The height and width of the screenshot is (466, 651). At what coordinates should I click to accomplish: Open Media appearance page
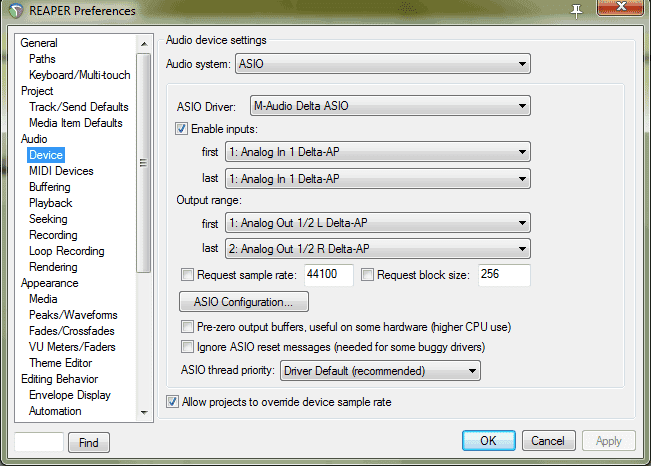click(x=43, y=299)
